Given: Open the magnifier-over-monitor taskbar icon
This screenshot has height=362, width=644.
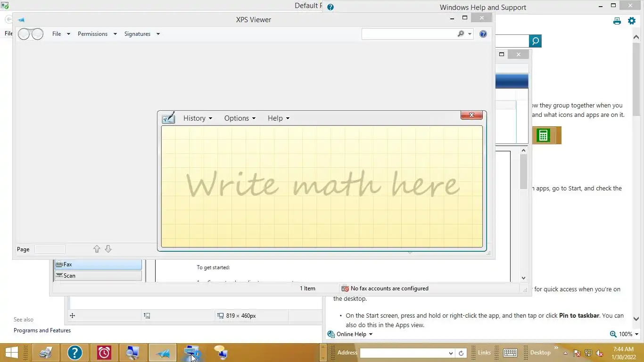Looking at the screenshot, I should (x=133, y=353).
